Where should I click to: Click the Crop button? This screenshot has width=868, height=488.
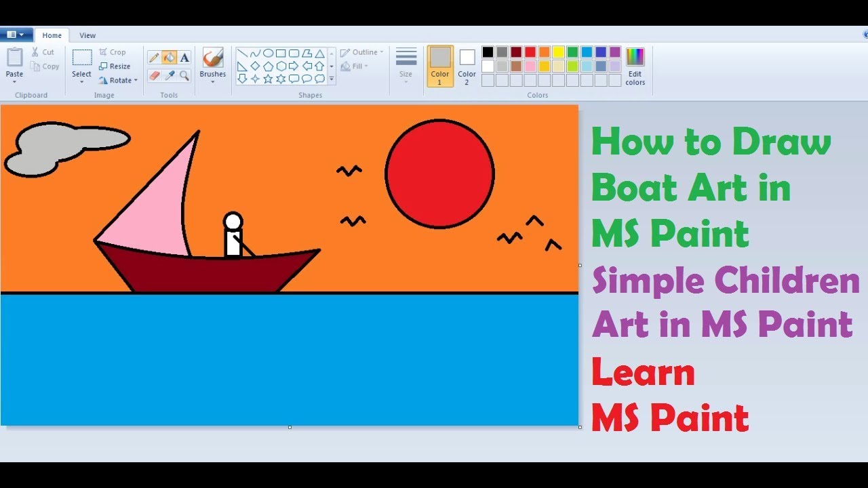113,52
